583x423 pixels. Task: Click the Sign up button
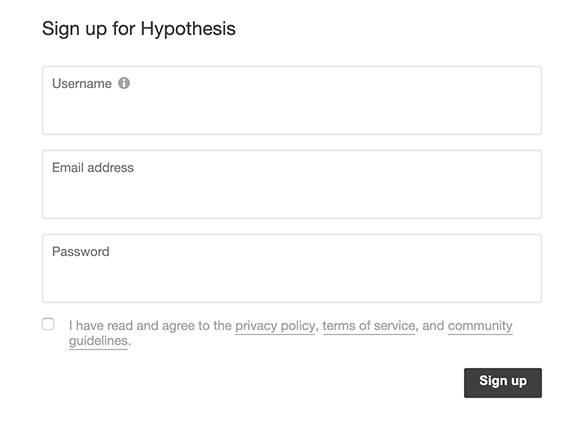(503, 383)
